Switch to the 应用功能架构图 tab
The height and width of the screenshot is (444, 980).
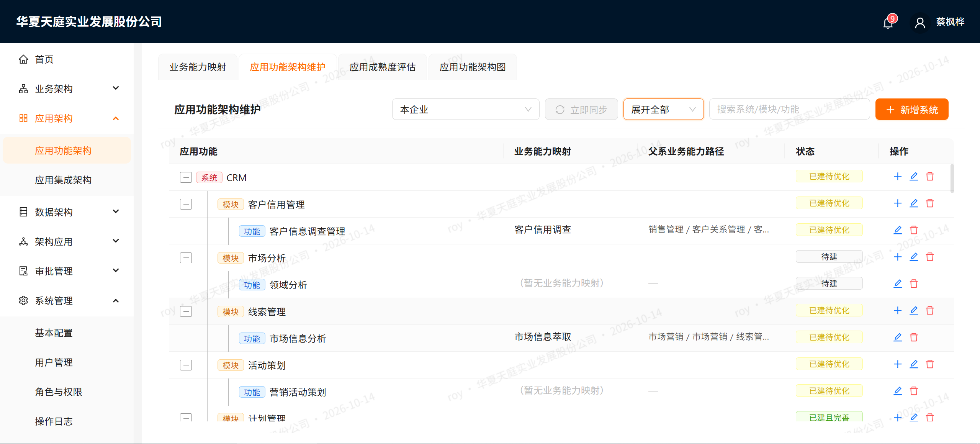coord(472,67)
